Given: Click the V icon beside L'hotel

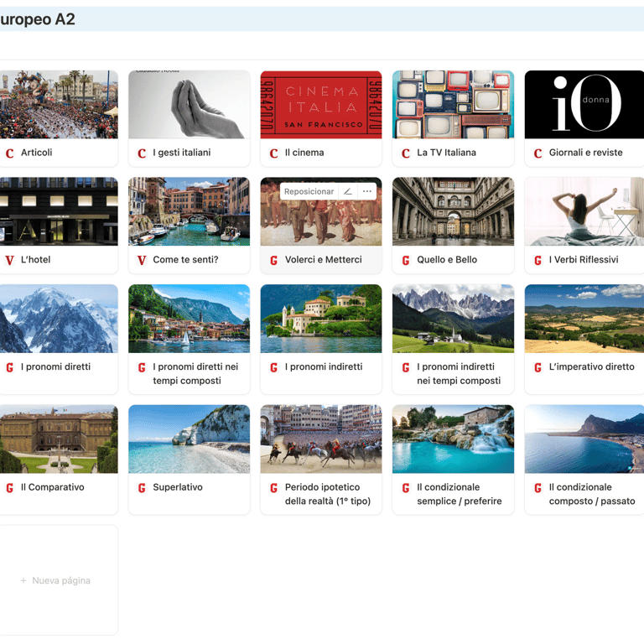Looking at the screenshot, I should coord(9,260).
